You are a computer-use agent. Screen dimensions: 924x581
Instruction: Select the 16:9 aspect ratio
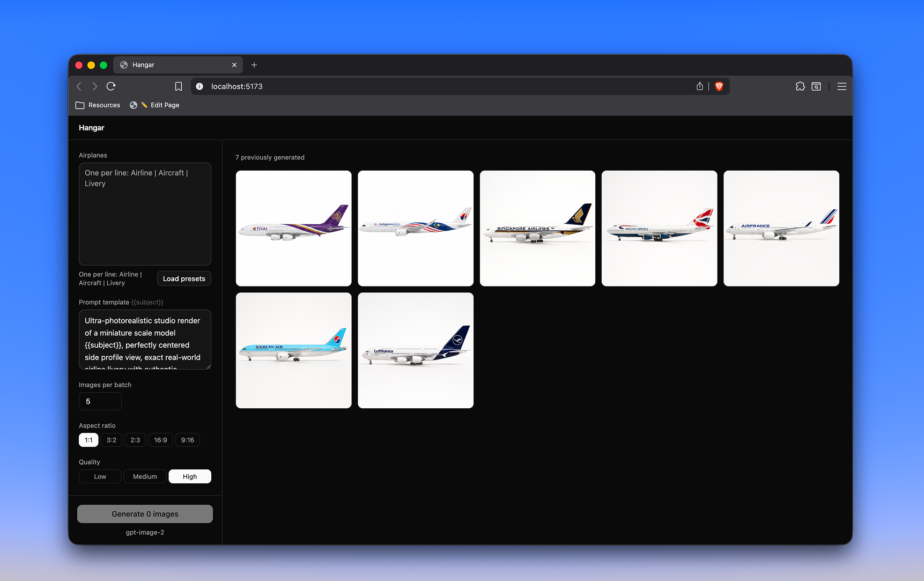[x=160, y=440]
